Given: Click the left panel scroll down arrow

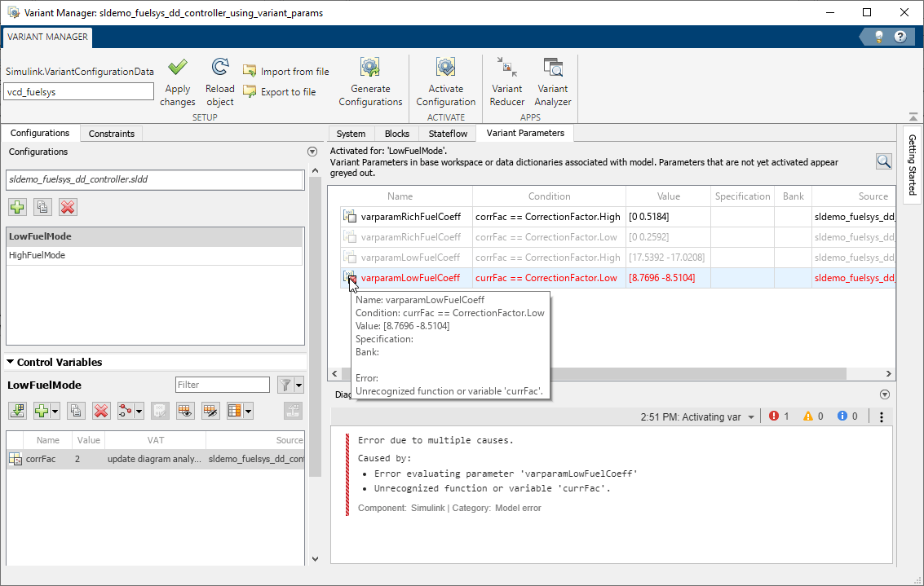Looking at the screenshot, I should click(x=315, y=559).
